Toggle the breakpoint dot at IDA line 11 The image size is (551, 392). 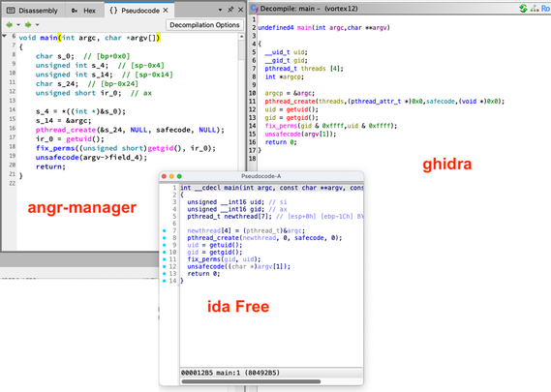[164, 259]
